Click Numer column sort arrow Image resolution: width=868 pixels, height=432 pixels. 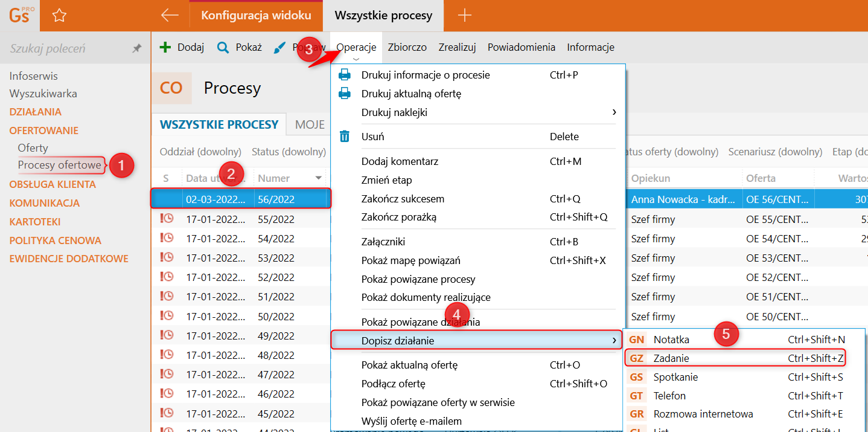[318, 178]
